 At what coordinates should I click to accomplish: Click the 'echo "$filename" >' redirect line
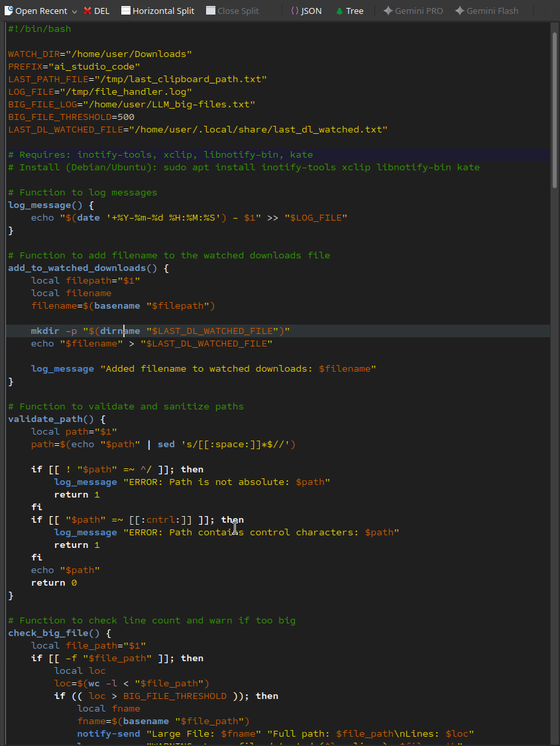point(152,343)
